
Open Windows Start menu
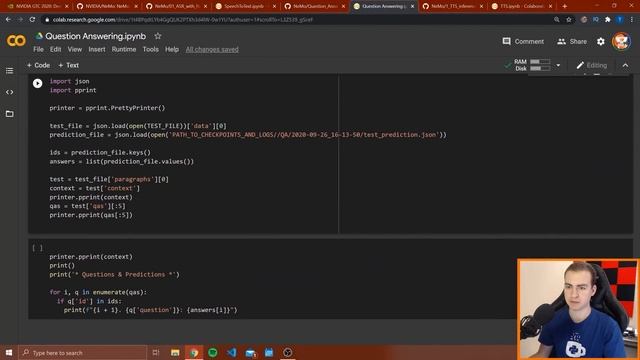[x=9, y=353]
